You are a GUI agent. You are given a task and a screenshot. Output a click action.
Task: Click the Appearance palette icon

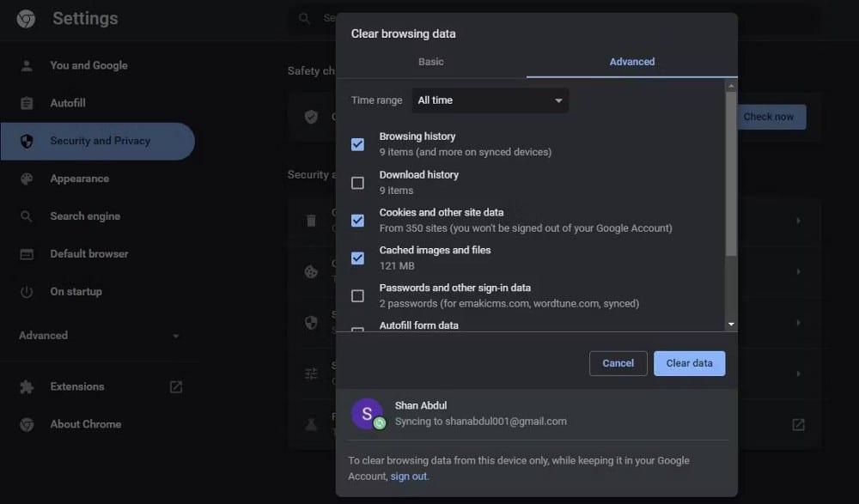[x=26, y=179]
